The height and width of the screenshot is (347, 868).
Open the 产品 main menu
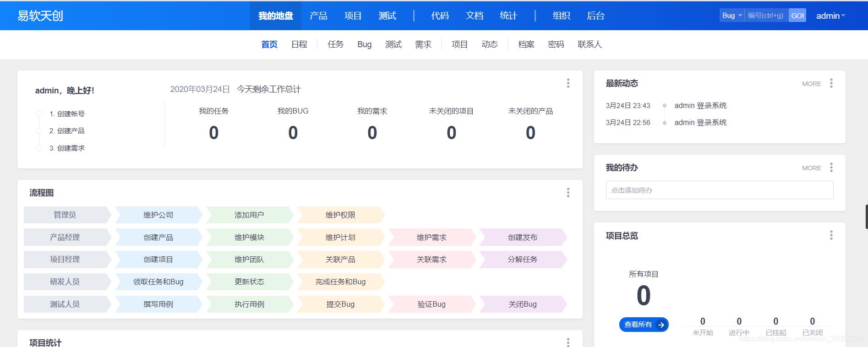pos(318,16)
